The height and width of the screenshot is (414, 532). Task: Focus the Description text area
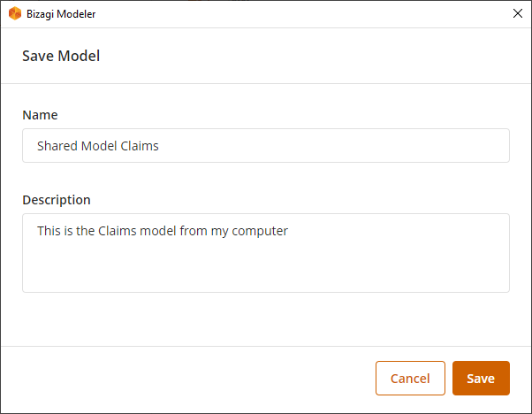tap(266, 253)
